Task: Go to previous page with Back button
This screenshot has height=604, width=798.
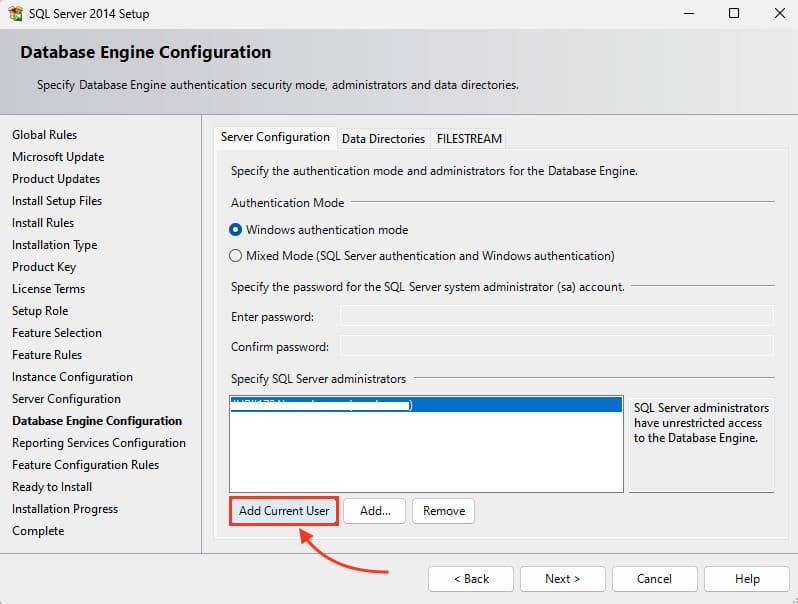Action: [x=471, y=578]
